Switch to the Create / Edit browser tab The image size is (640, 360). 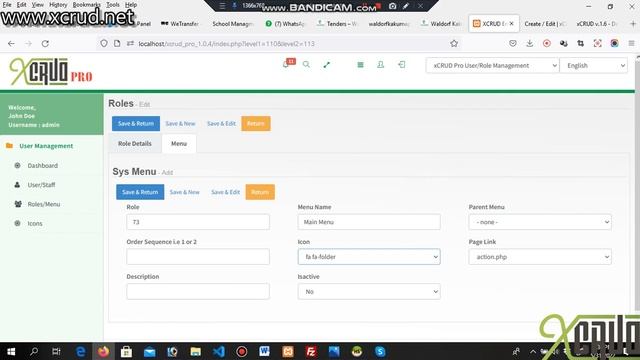coord(545,24)
